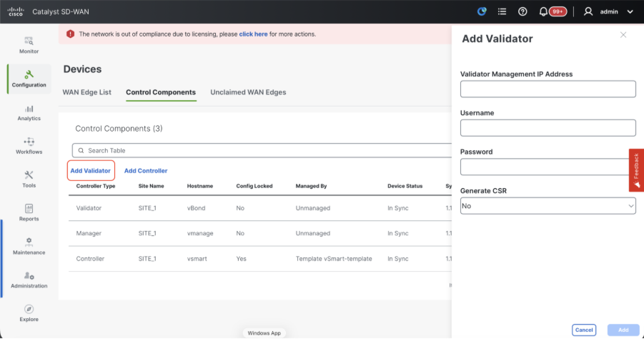Click the Validator Management IP Address field
Viewport: 644px width, 339px height.
[x=548, y=89]
